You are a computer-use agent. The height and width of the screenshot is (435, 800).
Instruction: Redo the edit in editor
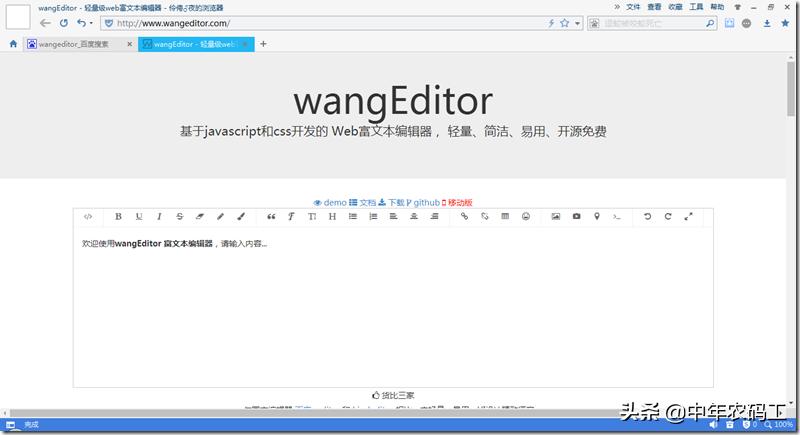(x=668, y=217)
